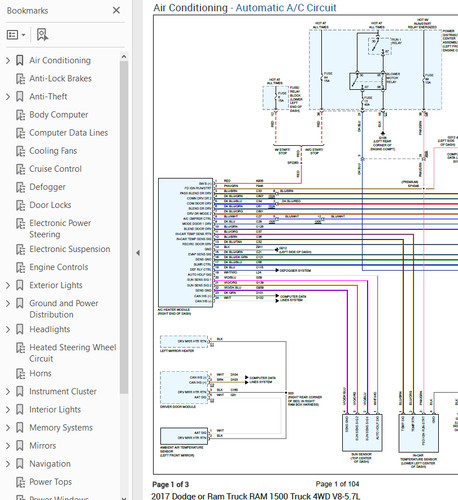458x500 pixels.
Task: Click the Anti-Lock Brakes bookmark icon
Action: 20,79
